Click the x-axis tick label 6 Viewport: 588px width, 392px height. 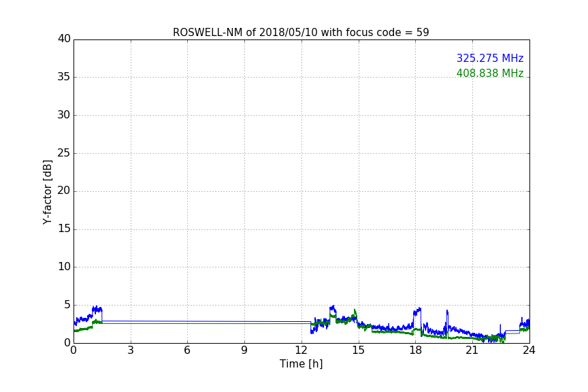187,350
